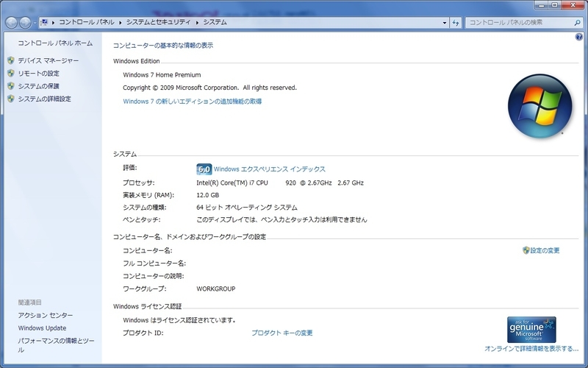Viewport: 588px width, 368px height.
Task: Click the Copyright 2009 Microsoft Corporation line
Action: tap(209, 88)
